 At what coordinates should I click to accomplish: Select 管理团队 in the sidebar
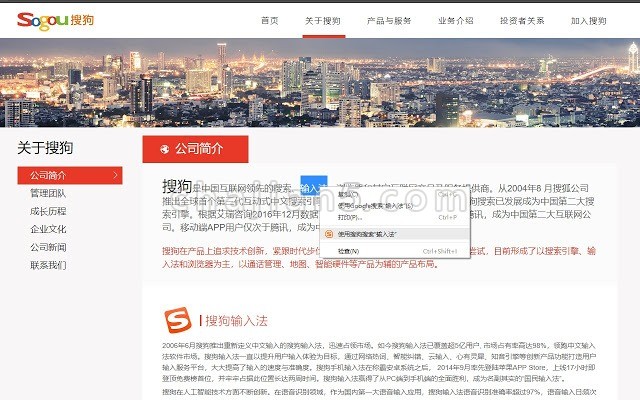pos(48,193)
